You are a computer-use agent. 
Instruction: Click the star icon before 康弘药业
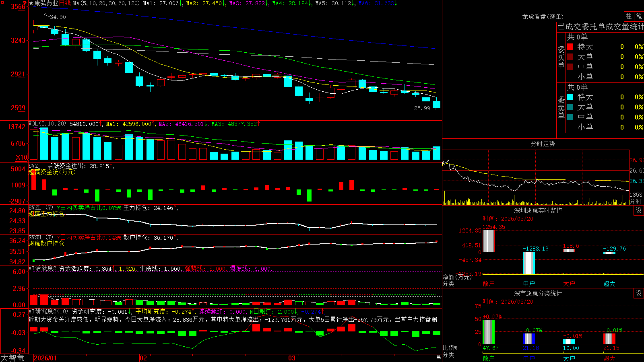click(31, 3)
